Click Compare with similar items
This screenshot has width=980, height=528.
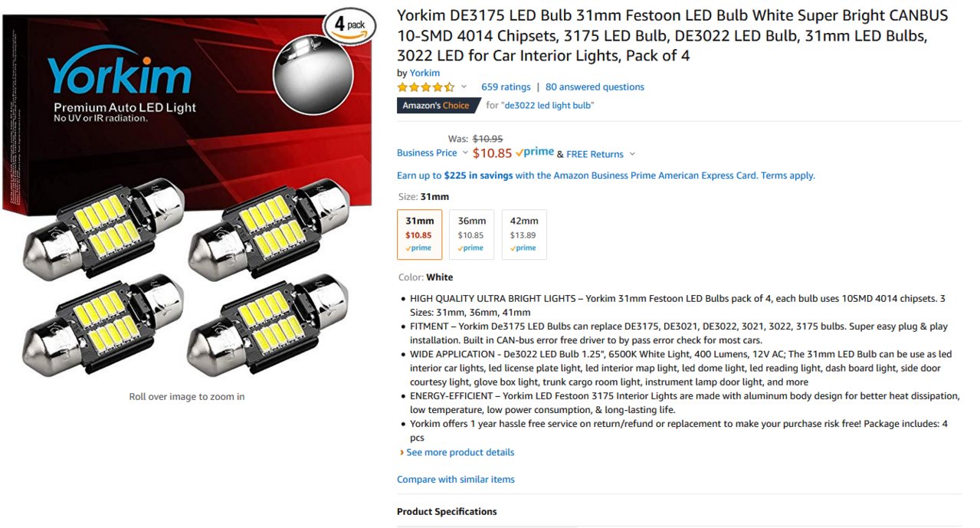coord(456,480)
